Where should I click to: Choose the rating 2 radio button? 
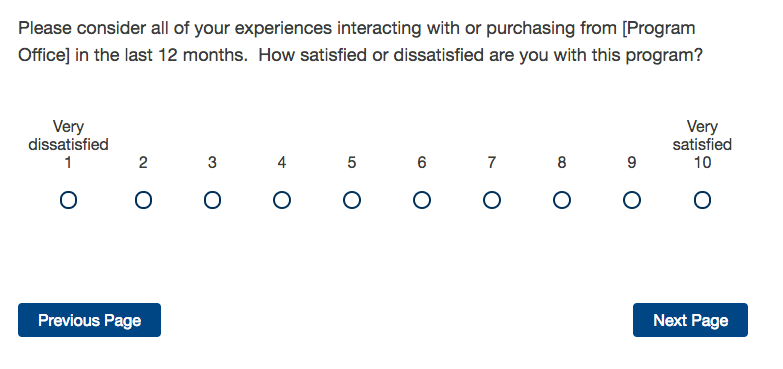(x=143, y=201)
